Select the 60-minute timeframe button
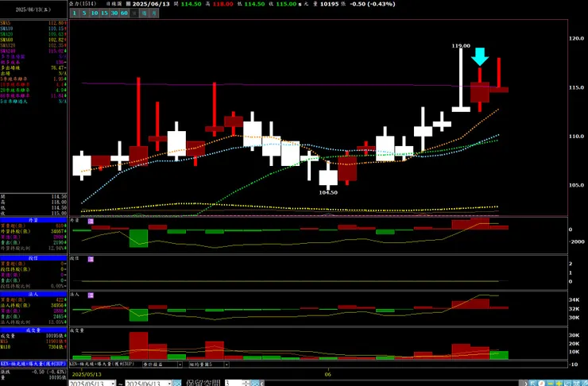Image resolution: width=588 pixels, height=386 pixels. pyautogui.click(x=124, y=14)
